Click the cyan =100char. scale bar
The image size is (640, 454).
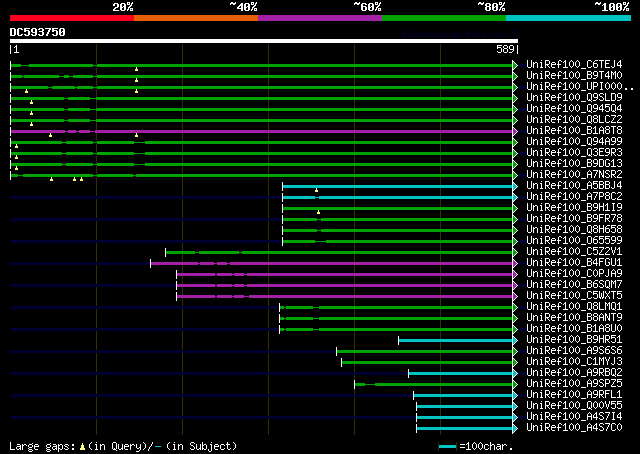click(447, 447)
